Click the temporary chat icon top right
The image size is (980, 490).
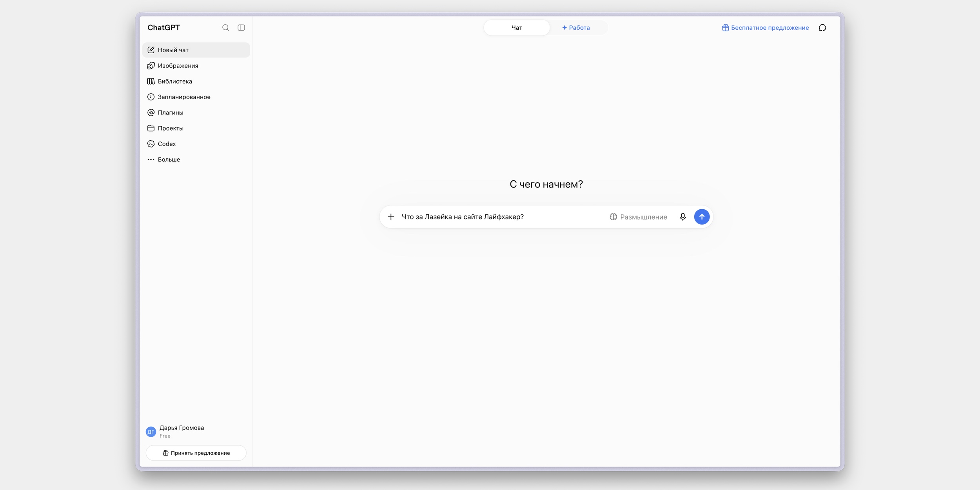[x=822, y=27]
